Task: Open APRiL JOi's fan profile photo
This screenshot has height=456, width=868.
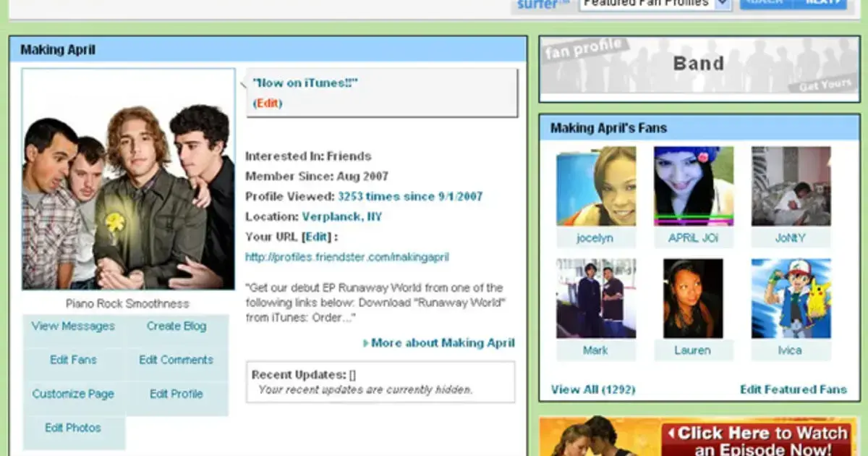Action: click(x=693, y=186)
